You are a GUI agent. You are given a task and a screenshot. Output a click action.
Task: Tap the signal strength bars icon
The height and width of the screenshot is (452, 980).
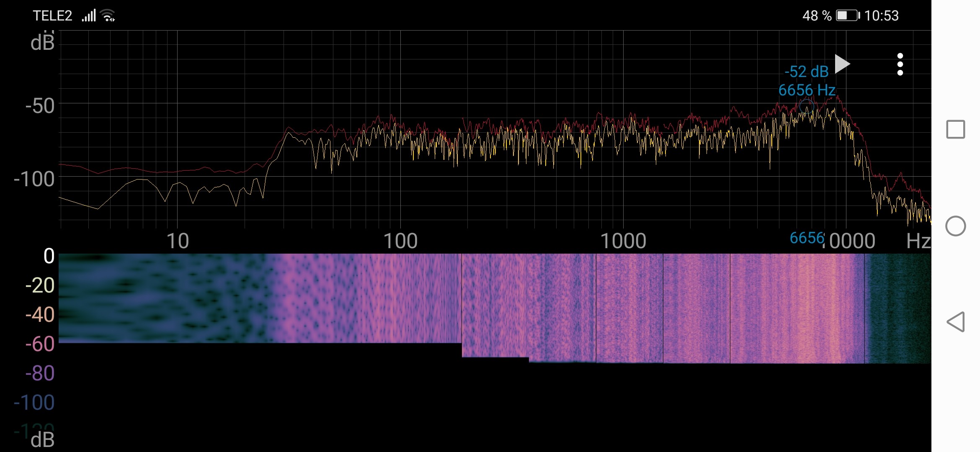coord(89,15)
